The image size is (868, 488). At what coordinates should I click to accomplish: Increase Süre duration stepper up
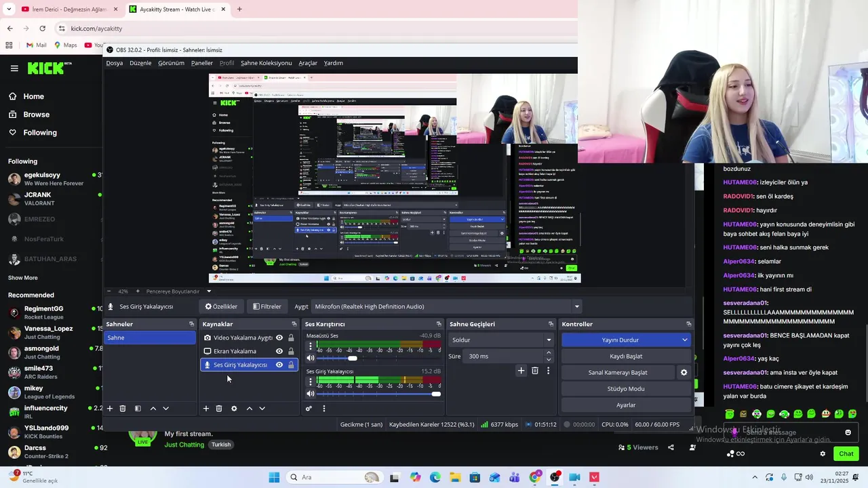coord(549,352)
